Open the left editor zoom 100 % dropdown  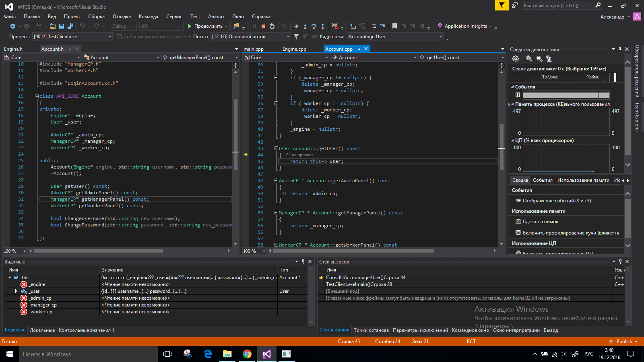tap(25, 251)
